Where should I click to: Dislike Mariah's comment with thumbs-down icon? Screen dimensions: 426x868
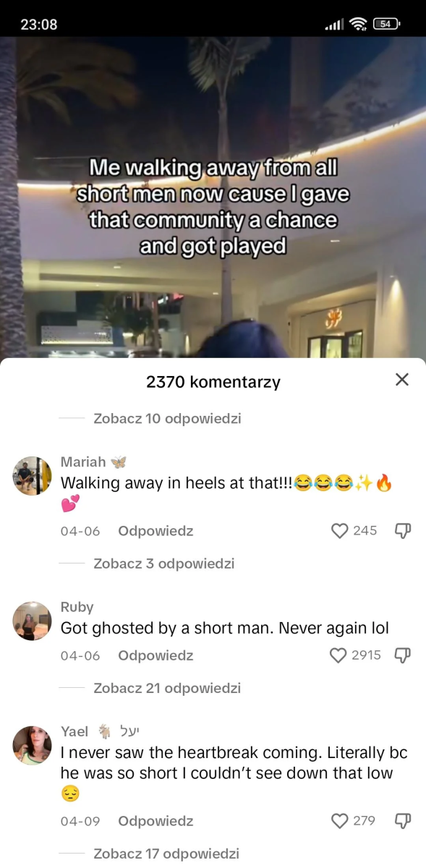pyautogui.click(x=403, y=531)
